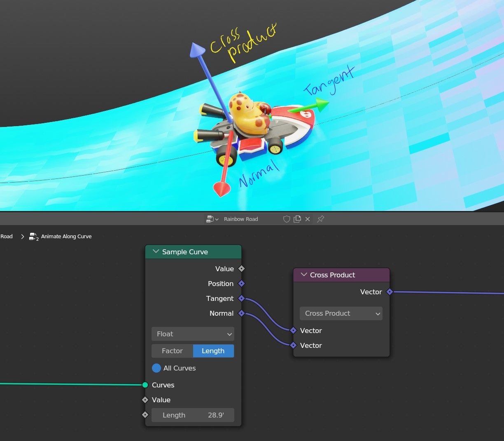Click Value output socket on Sample Curve
This screenshot has height=441, width=504.
(x=242, y=269)
